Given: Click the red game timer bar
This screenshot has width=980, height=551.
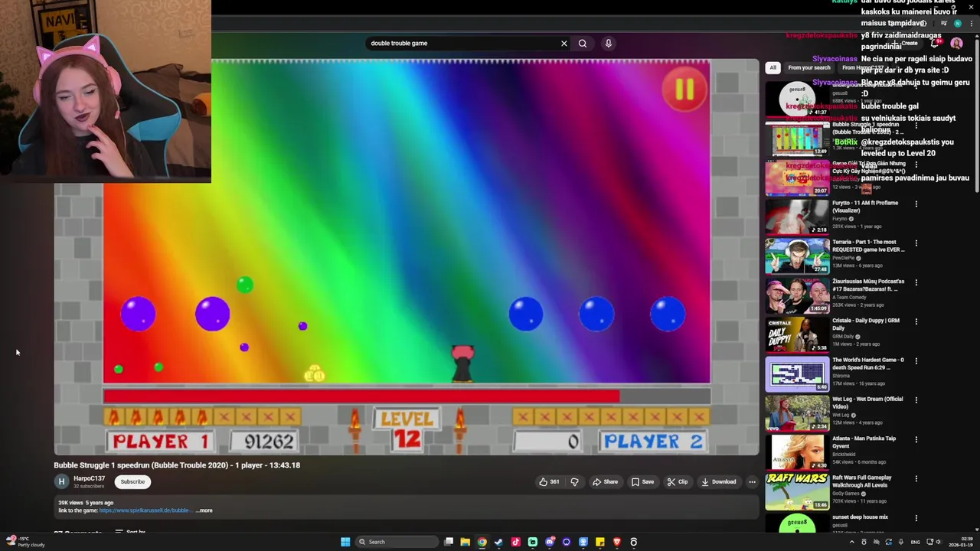Looking at the screenshot, I should click(x=361, y=396).
